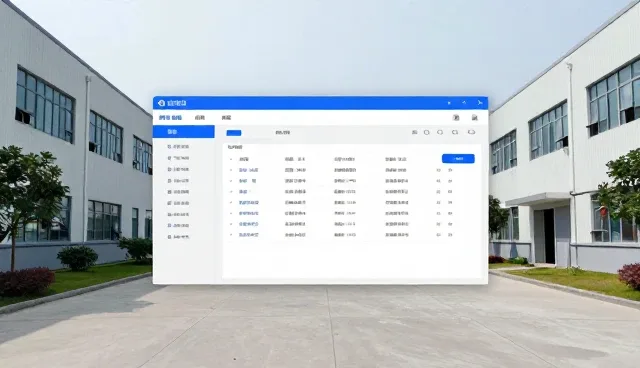Click the rightmost icon in the top menu row
The height and width of the screenshot is (368, 640).
pyautogui.click(x=474, y=117)
